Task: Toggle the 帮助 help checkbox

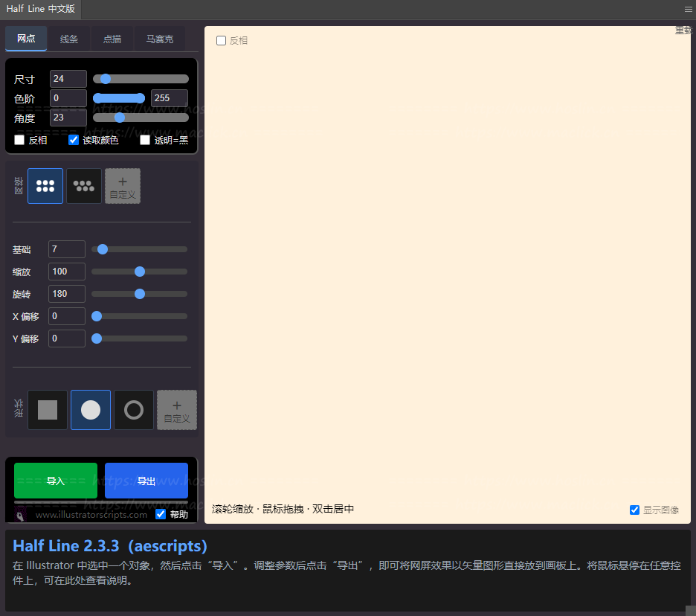Action: [x=161, y=514]
